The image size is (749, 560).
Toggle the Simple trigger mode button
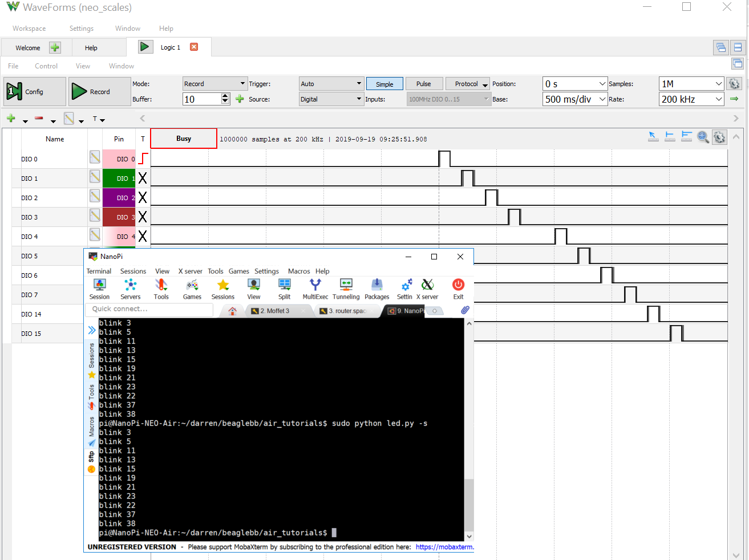[x=384, y=84]
